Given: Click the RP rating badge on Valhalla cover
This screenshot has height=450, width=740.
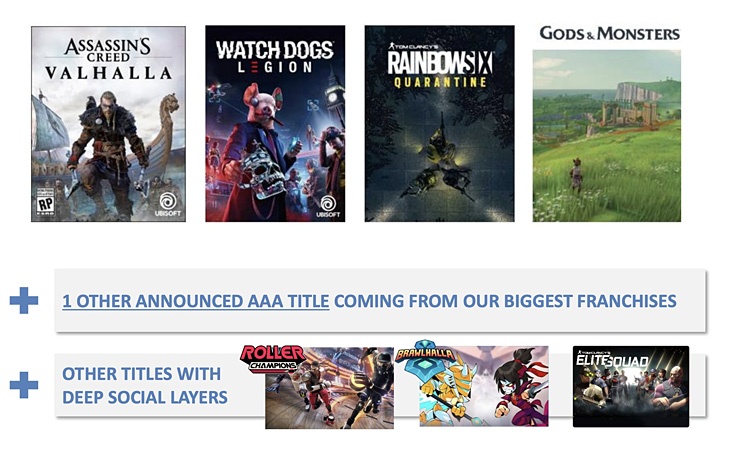Looking at the screenshot, I should pos(46,202).
